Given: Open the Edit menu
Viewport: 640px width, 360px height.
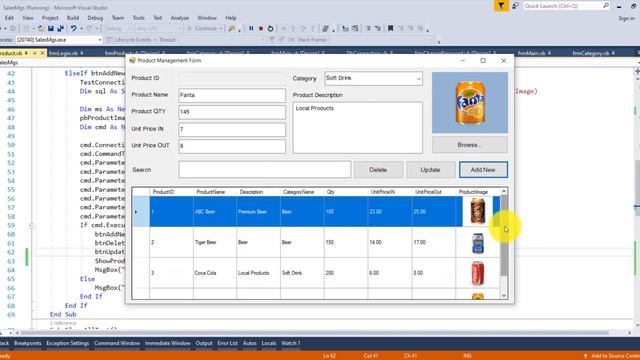Looking at the screenshot, I should pyautogui.click(x=9, y=18).
